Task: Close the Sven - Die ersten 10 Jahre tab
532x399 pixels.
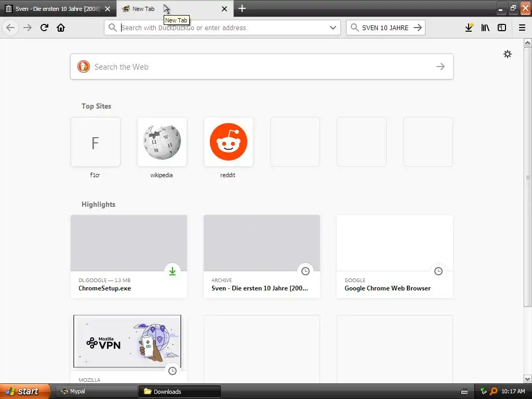Action: (x=108, y=9)
